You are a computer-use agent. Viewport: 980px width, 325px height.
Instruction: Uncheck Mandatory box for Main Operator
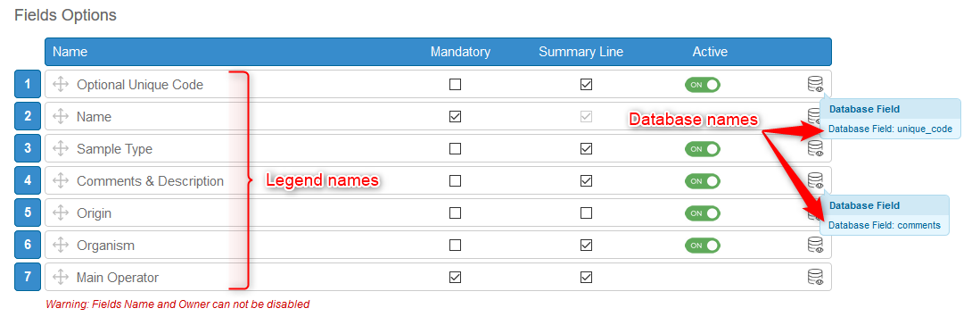click(x=455, y=278)
